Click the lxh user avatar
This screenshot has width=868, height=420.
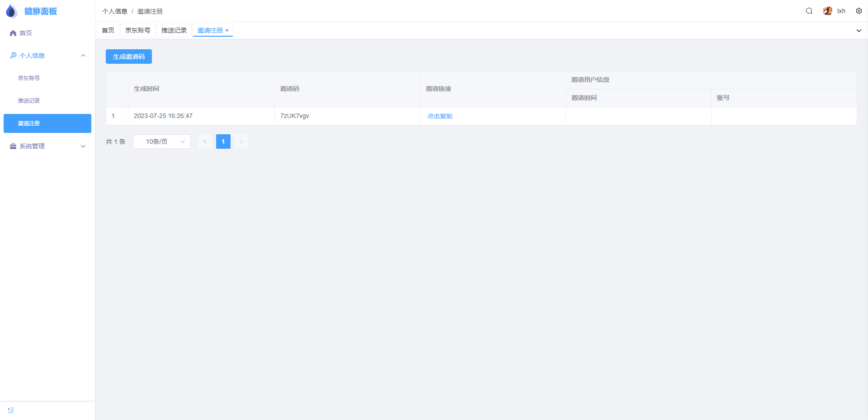[827, 10]
